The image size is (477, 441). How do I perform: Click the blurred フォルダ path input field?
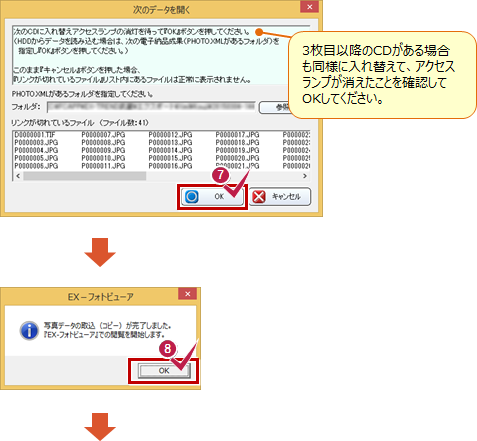click(x=151, y=107)
